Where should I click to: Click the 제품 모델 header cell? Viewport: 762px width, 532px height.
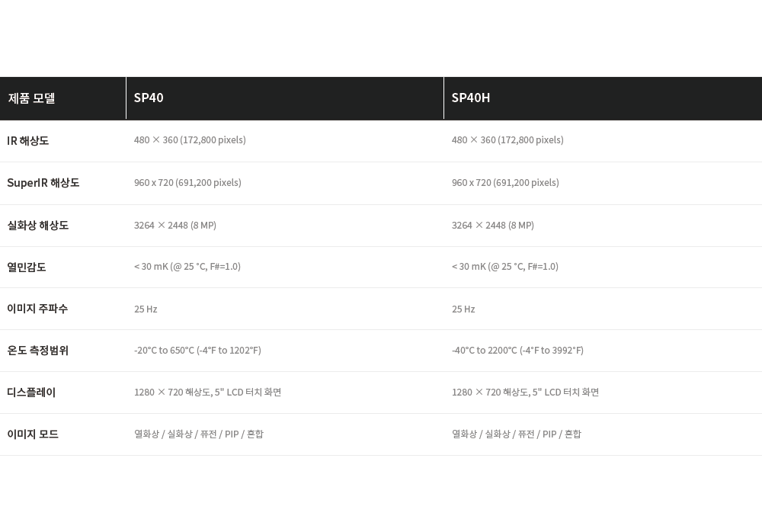(62, 98)
